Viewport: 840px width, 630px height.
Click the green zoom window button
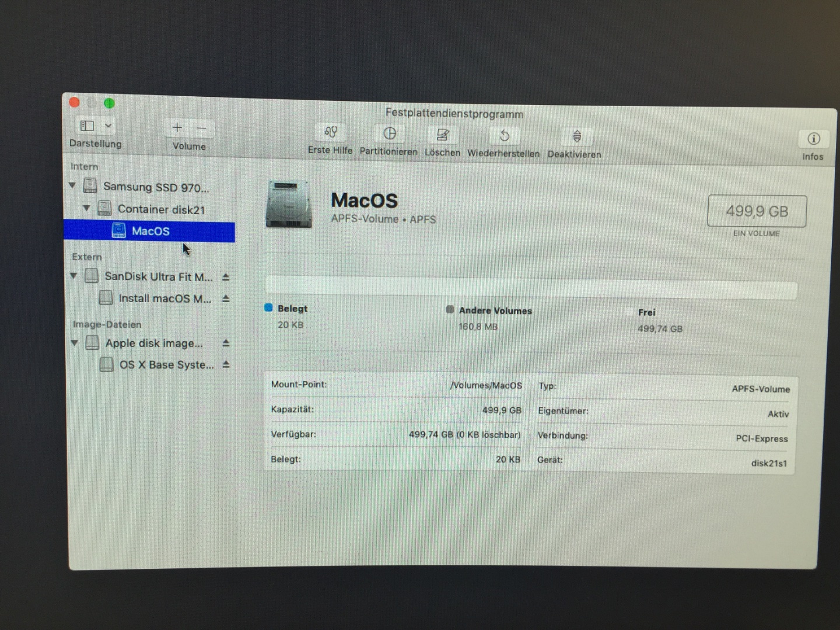click(109, 103)
